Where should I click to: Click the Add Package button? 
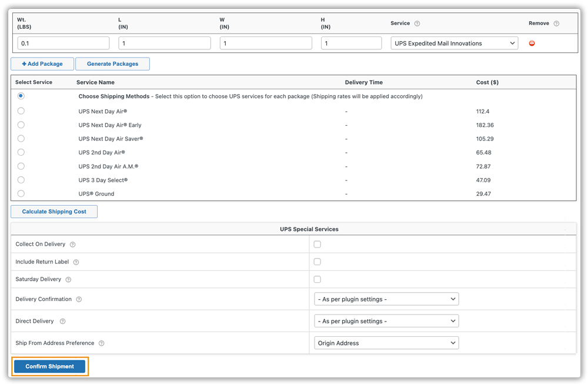pyautogui.click(x=42, y=63)
